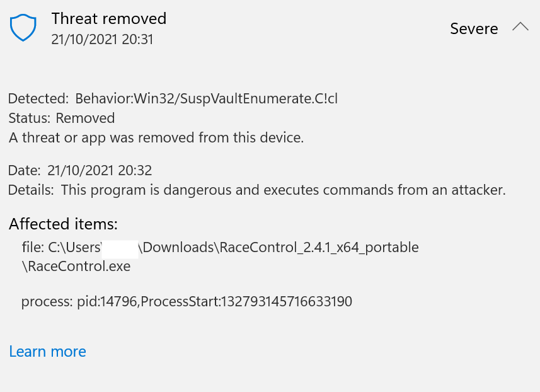Screen dimensions: 540x392
Task: Select the detected threat name SuspVaultEnumerate
Action: [239, 98]
